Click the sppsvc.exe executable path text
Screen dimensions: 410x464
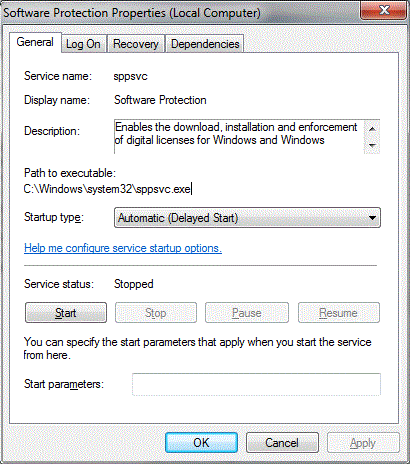[107, 189]
